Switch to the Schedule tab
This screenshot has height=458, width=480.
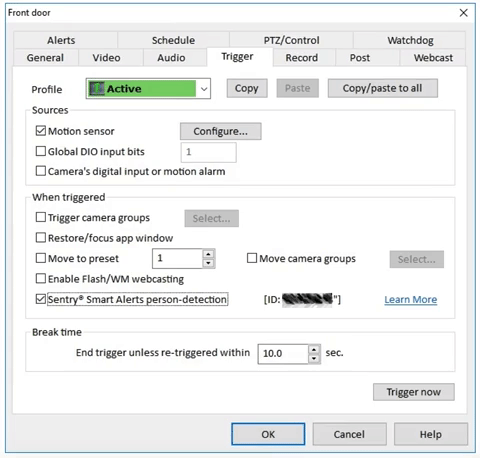[x=173, y=40]
